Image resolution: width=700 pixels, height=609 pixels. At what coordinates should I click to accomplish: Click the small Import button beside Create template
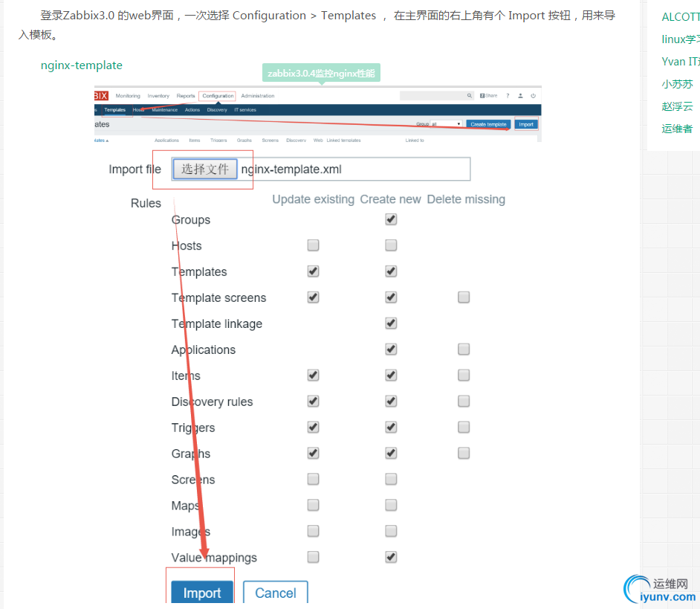pyautogui.click(x=526, y=124)
